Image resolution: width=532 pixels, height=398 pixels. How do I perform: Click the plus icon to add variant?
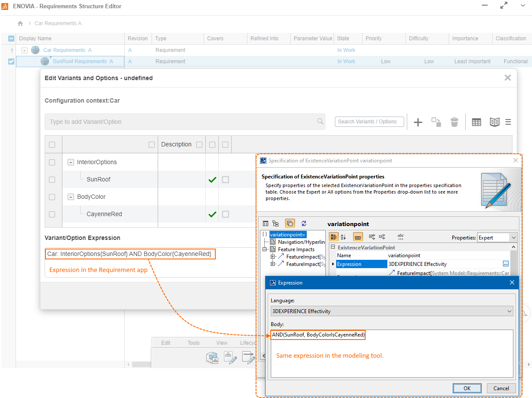point(418,122)
